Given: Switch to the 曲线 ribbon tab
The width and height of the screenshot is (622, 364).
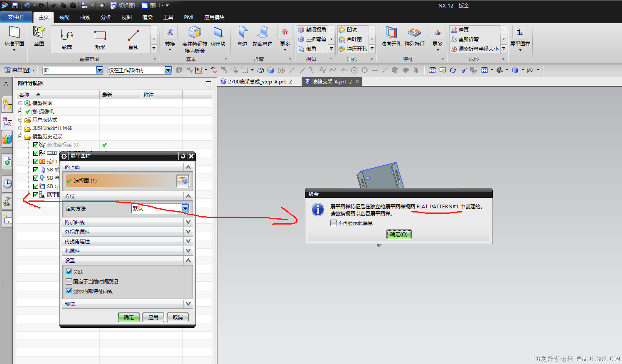Looking at the screenshot, I should click(85, 17).
